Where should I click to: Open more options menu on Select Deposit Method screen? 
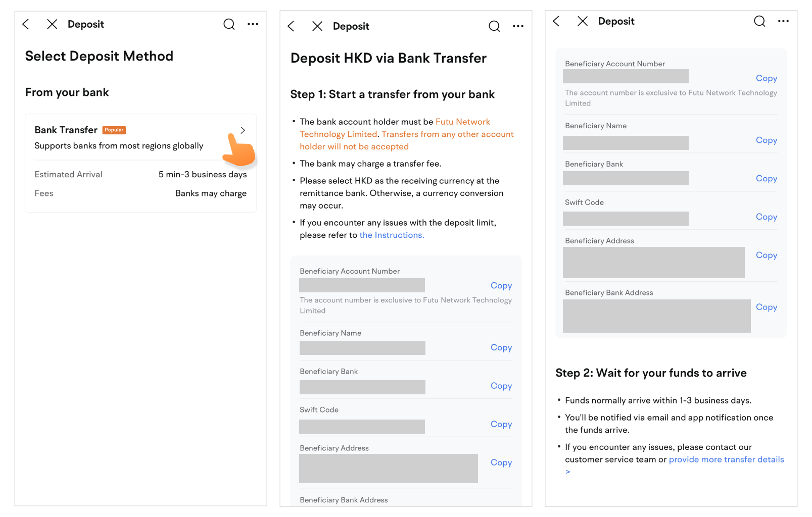pyautogui.click(x=253, y=24)
